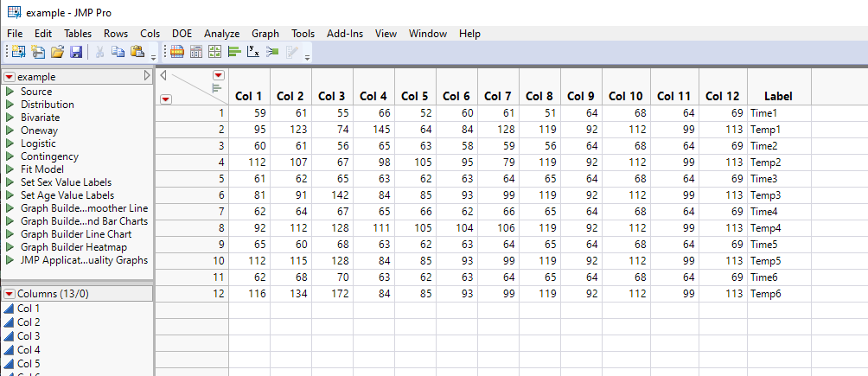Click the Paste clipboard icon
The image size is (868, 376).
137,53
